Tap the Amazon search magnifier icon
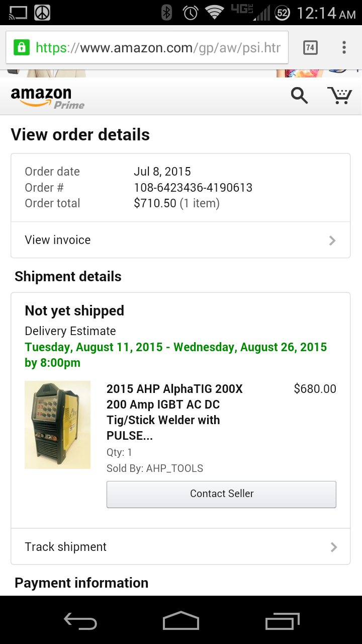This screenshot has width=362, height=644. click(299, 95)
